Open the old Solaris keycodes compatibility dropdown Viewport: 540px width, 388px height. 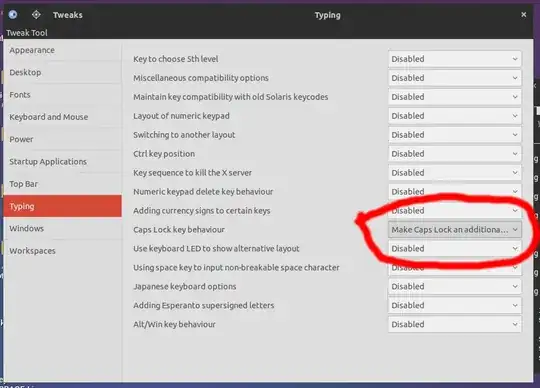[x=455, y=97]
